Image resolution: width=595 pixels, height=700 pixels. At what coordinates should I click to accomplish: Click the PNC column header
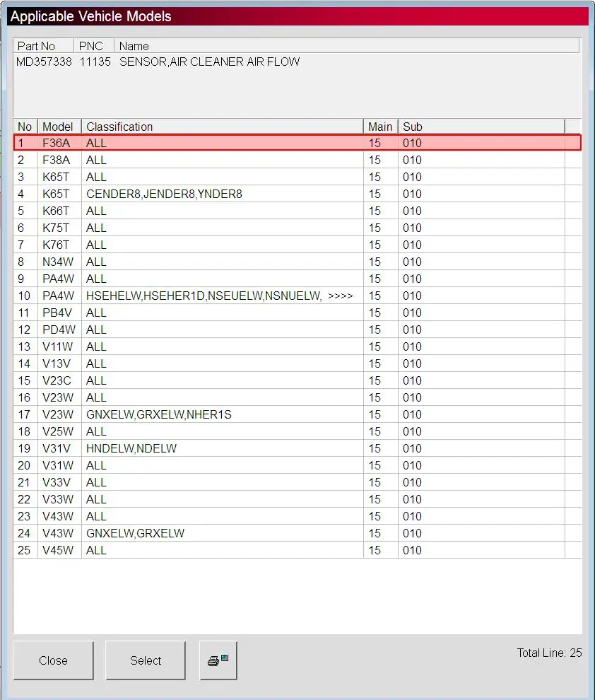94,46
